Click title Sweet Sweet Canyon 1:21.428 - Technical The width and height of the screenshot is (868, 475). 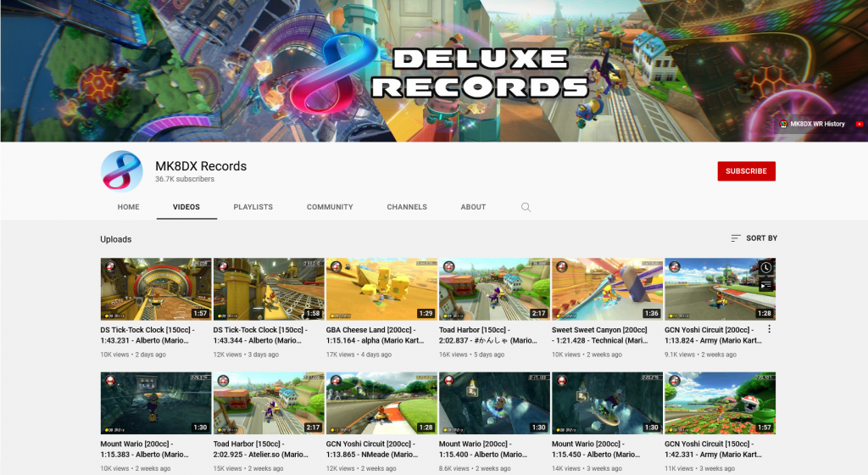(599, 335)
